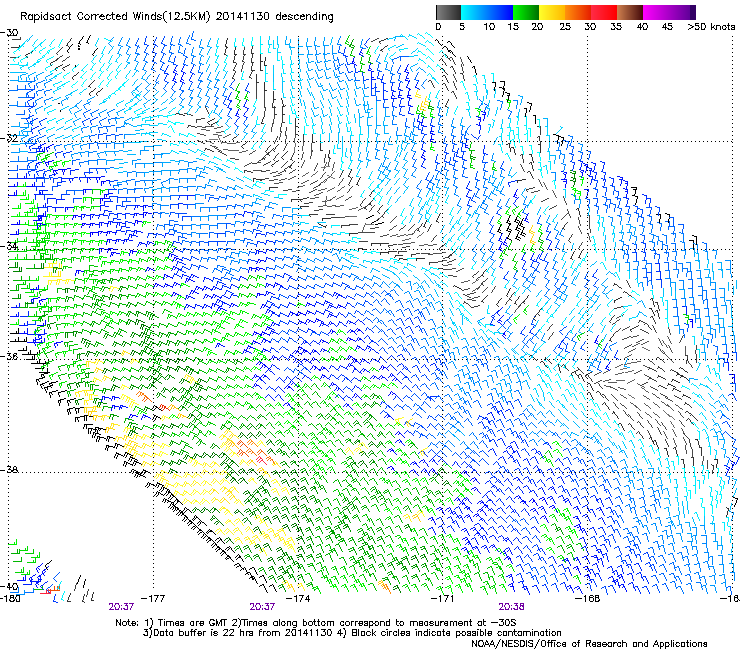Screen dimensions: 740x650
Task: Click the "20:37" time label beside -174
Action: pyautogui.click(x=262, y=607)
